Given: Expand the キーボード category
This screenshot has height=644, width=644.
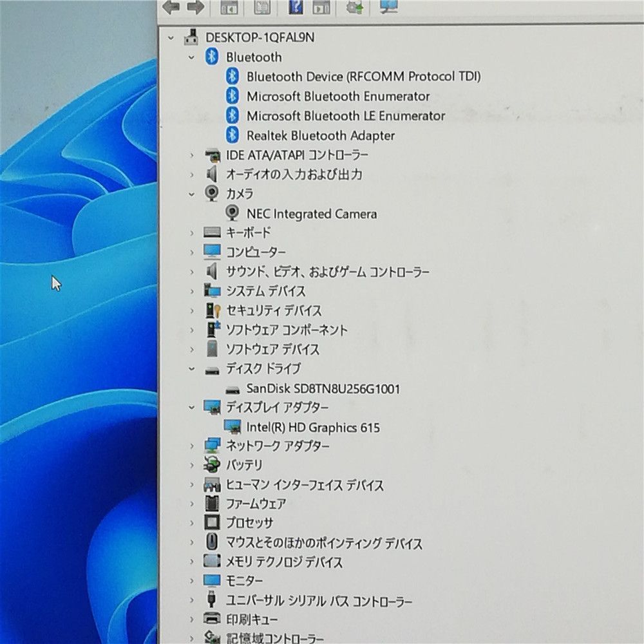Looking at the screenshot, I should 191,233.
